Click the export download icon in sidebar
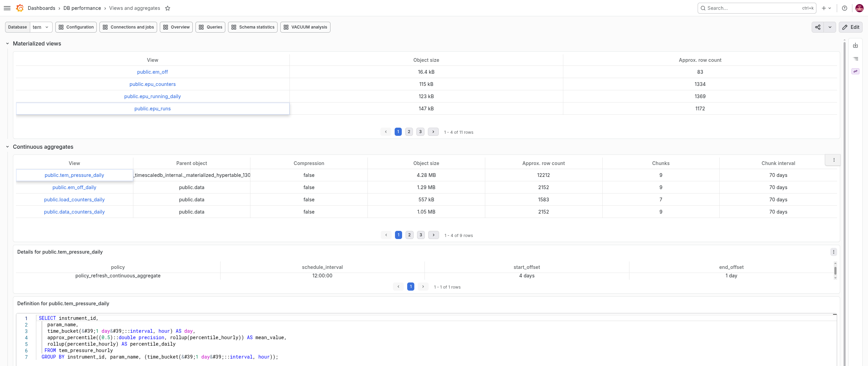868x366 pixels. [855, 45]
